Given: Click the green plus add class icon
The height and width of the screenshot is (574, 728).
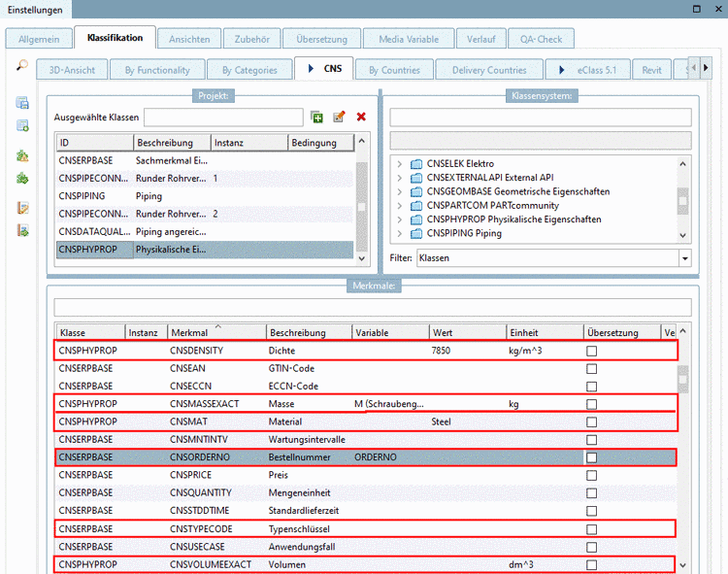Looking at the screenshot, I should click(x=316, y=118).
